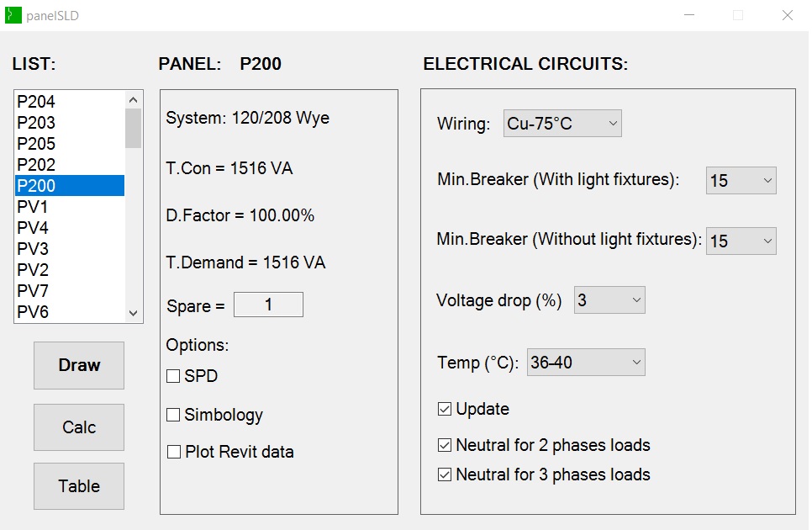Open the Table button
This screenshot has width=812, height=530.
point(79,486)
